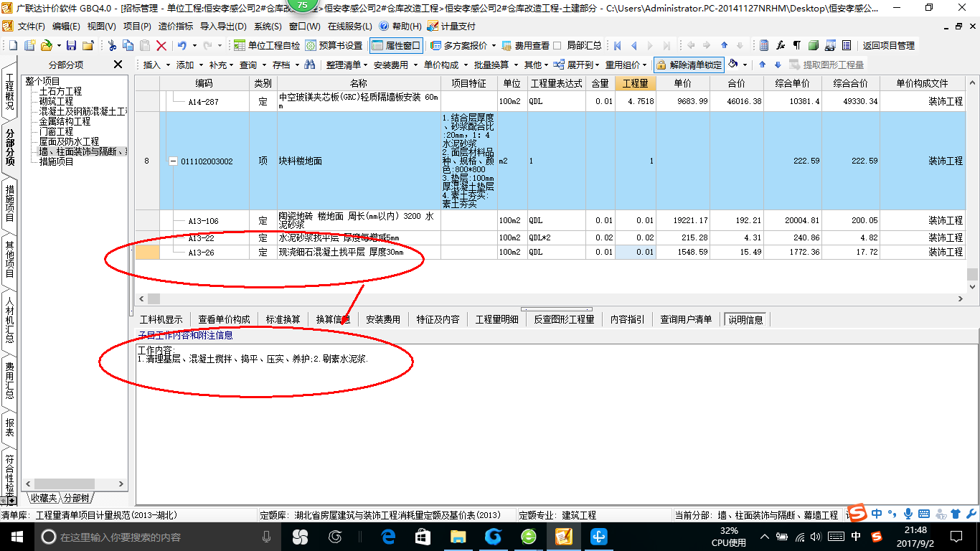Click the fx formula icon
The width and height of the screenshot is (980, 551).
pos(781,45)
